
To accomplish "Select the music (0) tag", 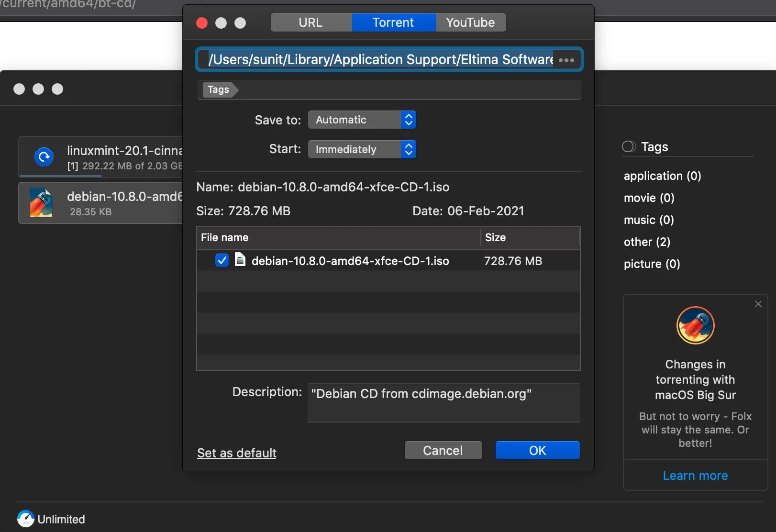I will [x=649, y=220].
